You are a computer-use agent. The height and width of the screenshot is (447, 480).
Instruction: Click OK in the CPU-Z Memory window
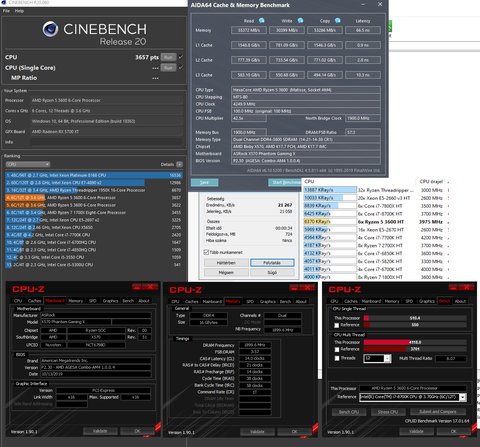coord(294,432)
